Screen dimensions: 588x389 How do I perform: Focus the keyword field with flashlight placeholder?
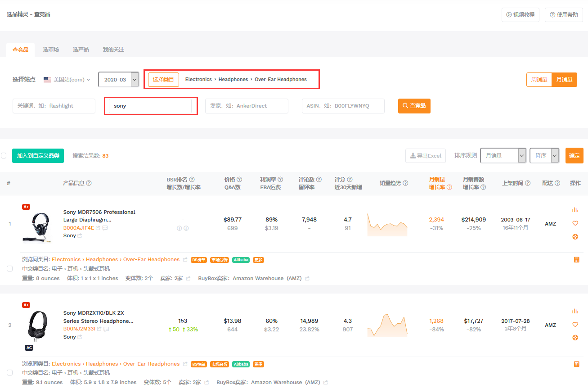tap(54, 106)
